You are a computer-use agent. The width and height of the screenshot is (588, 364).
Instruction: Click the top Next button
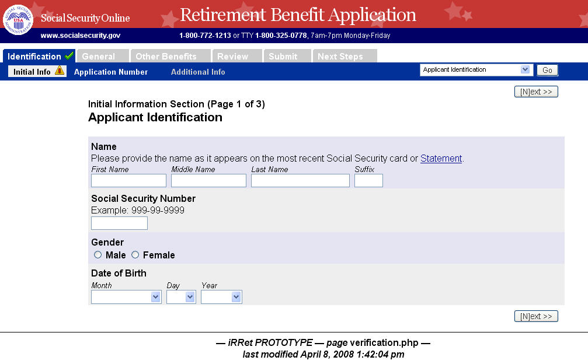[536, 92]
